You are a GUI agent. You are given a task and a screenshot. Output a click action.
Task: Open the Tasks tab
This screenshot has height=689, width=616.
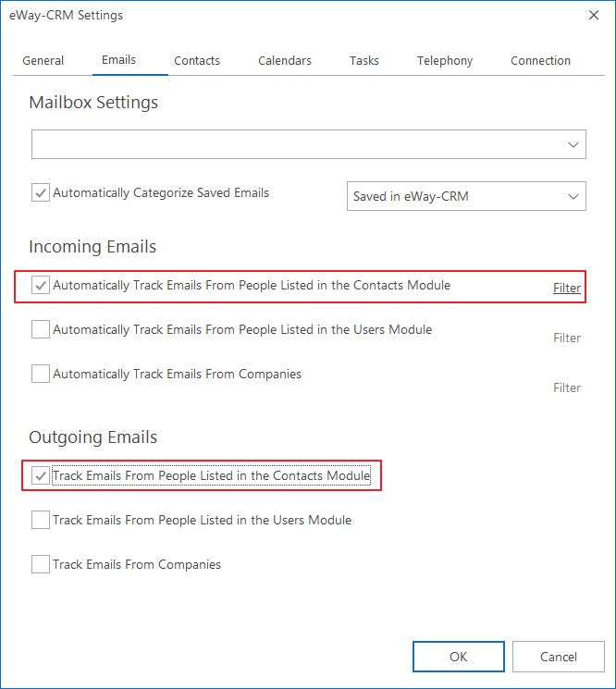(x=364, y=61)
